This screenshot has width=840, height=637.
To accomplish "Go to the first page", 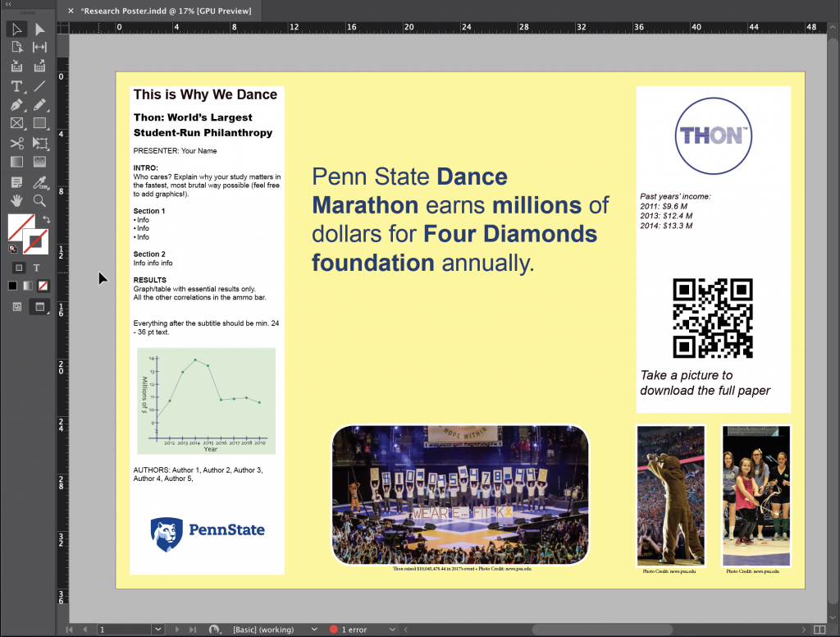I will 69,630.
